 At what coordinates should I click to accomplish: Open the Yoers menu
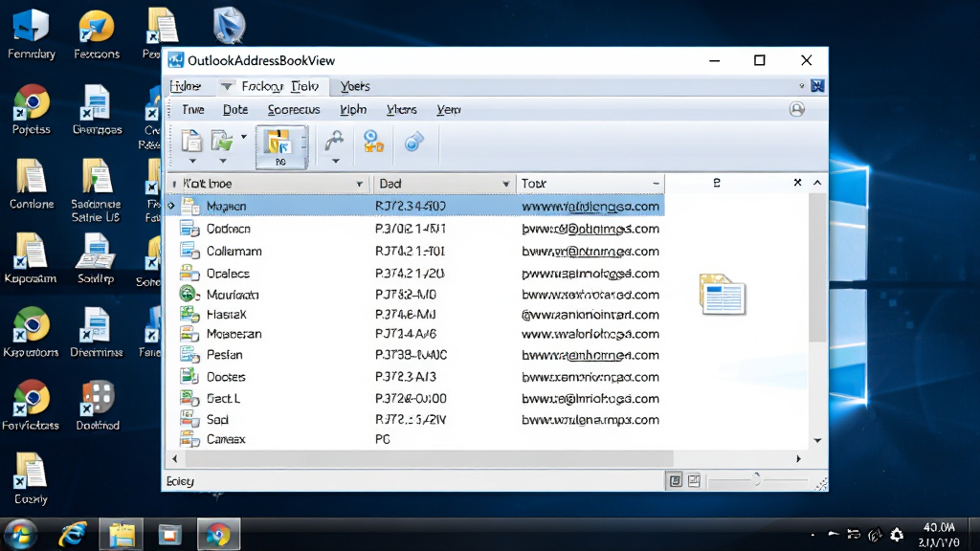[355, 86]
